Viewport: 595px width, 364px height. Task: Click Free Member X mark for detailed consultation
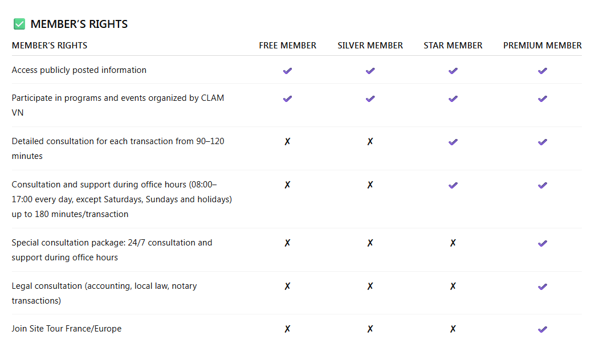point(287,141)
